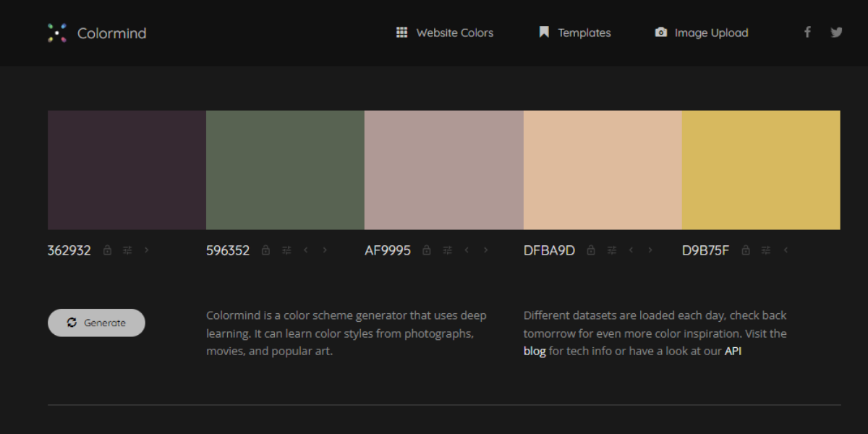Open the adjust sliders for color D9B75F
Viewport: 868px width, 434px height.
(765, 250)
